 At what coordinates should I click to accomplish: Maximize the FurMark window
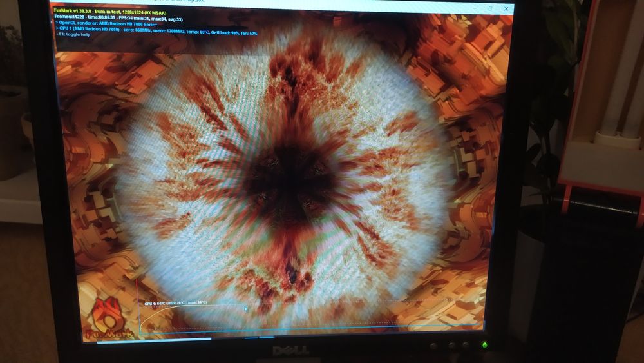(490, 8)
